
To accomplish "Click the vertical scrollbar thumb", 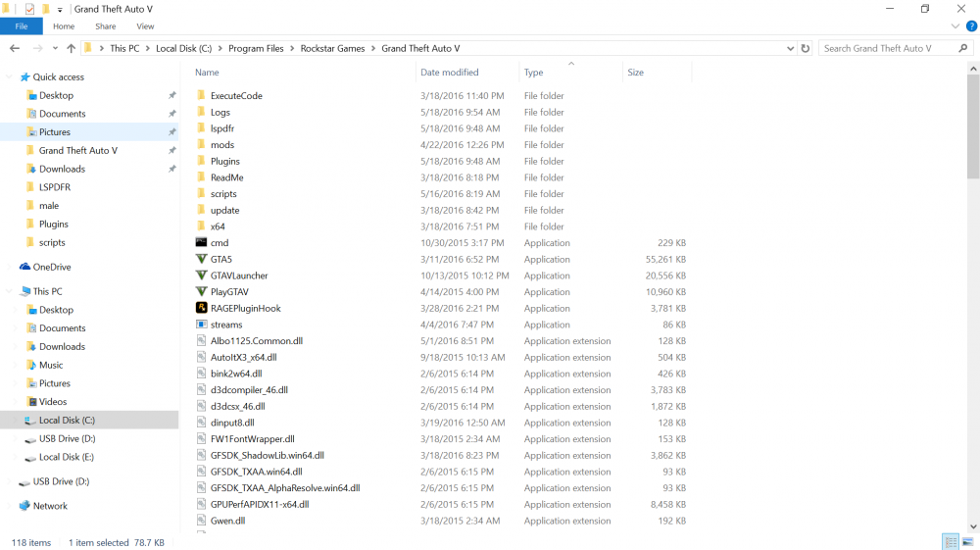I will pos(973,125).
